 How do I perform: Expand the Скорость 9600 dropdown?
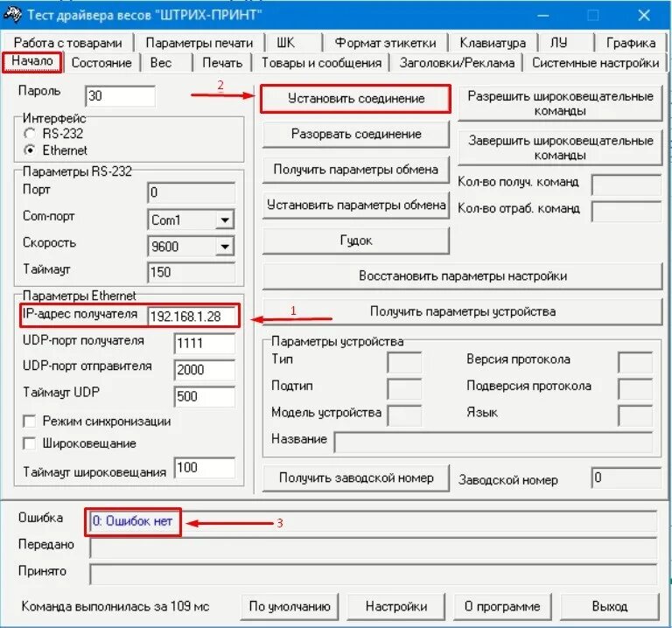pos(225,247)
